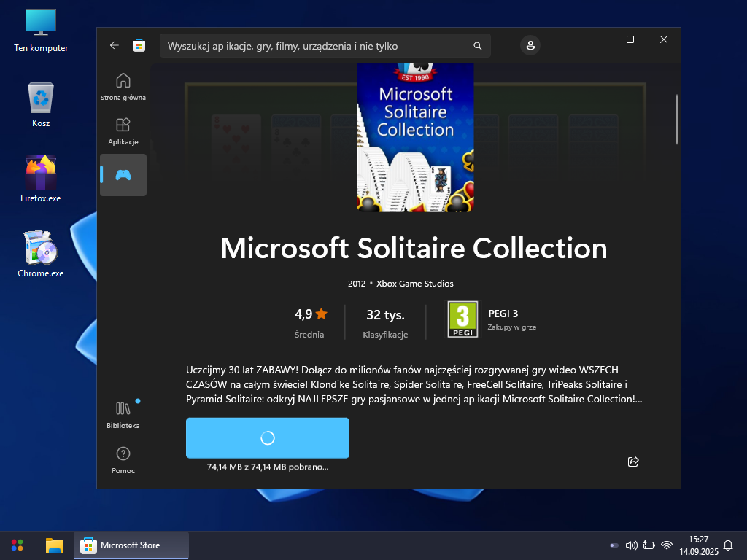Click the 4,9 average rating
The height and width of the screenshot is (560, 747).
click(x=311, y=314)
